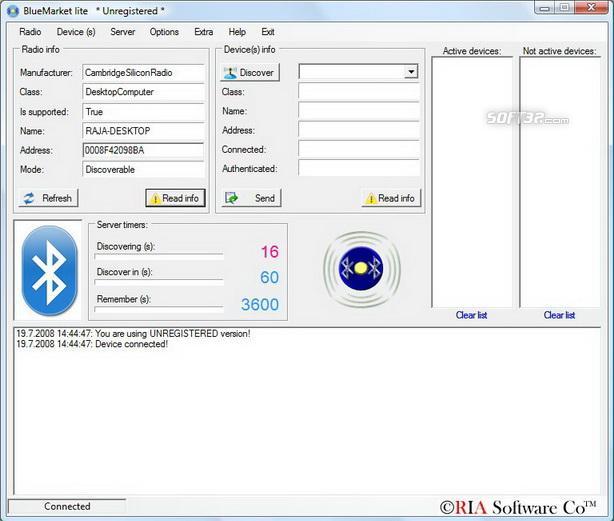Click the Discovering (s) progress bar

[159, 256]
